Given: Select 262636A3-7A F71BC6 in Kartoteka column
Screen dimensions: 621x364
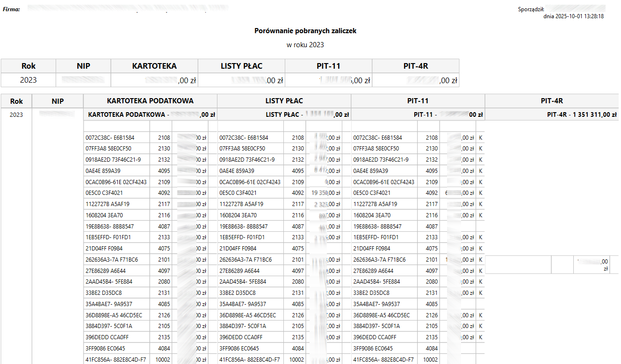Looking at the screenshot, I should (x=111, y=260).
